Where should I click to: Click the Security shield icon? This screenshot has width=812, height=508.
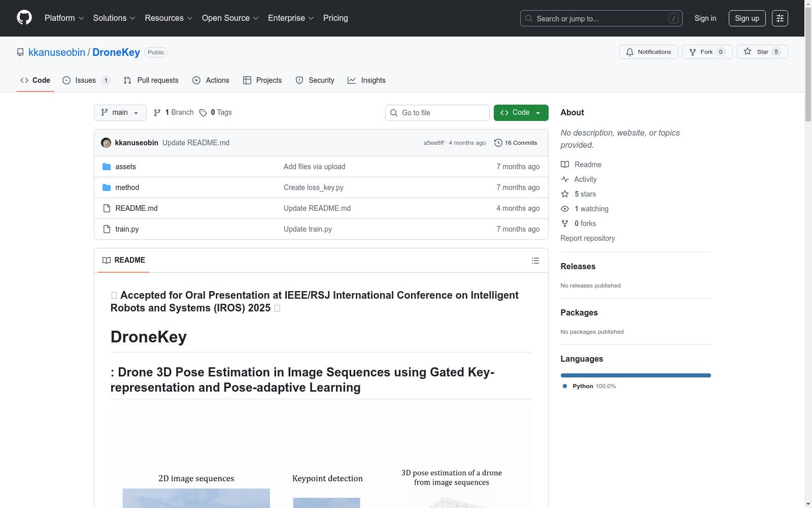299,80
